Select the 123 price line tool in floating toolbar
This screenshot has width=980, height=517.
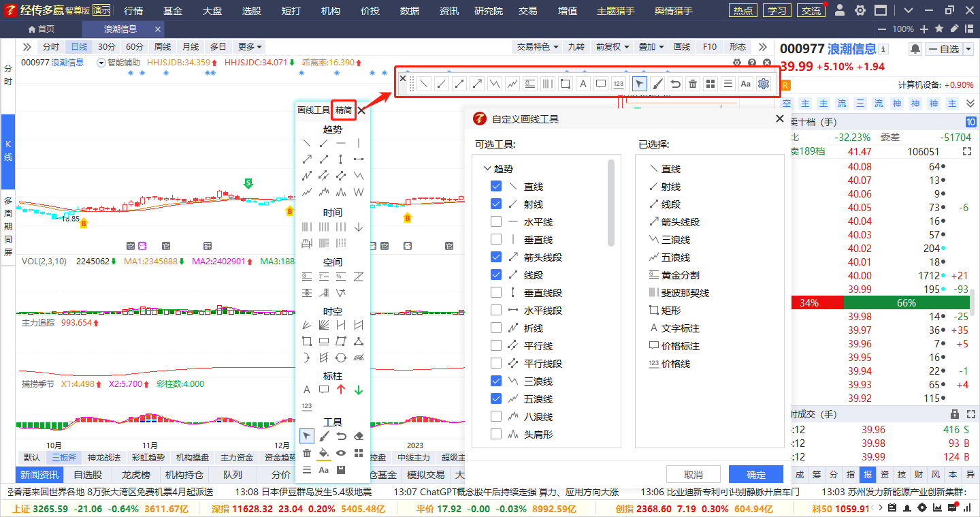coord(619,84)
